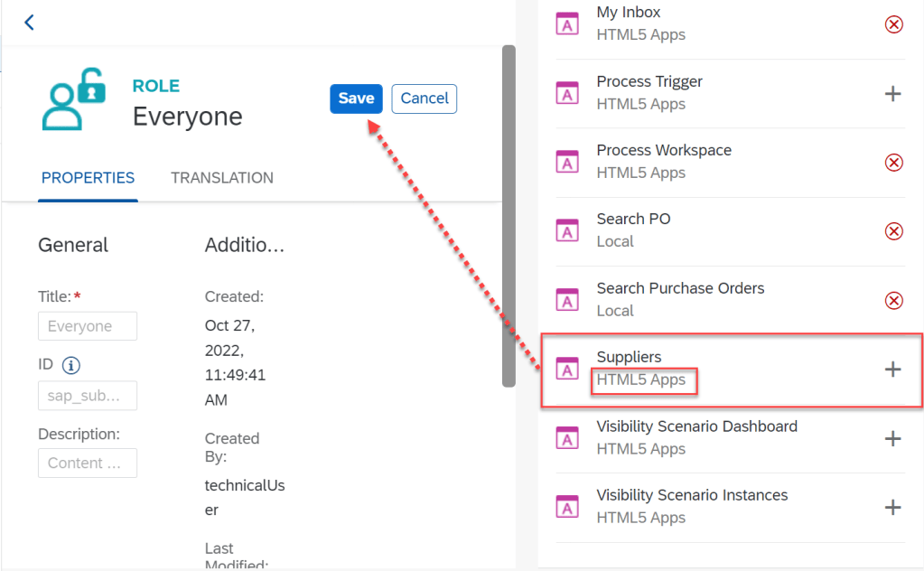The width and height of the screenshot is (924, 571).
Task: Click the ID input field
Action: tap(88, 396)
